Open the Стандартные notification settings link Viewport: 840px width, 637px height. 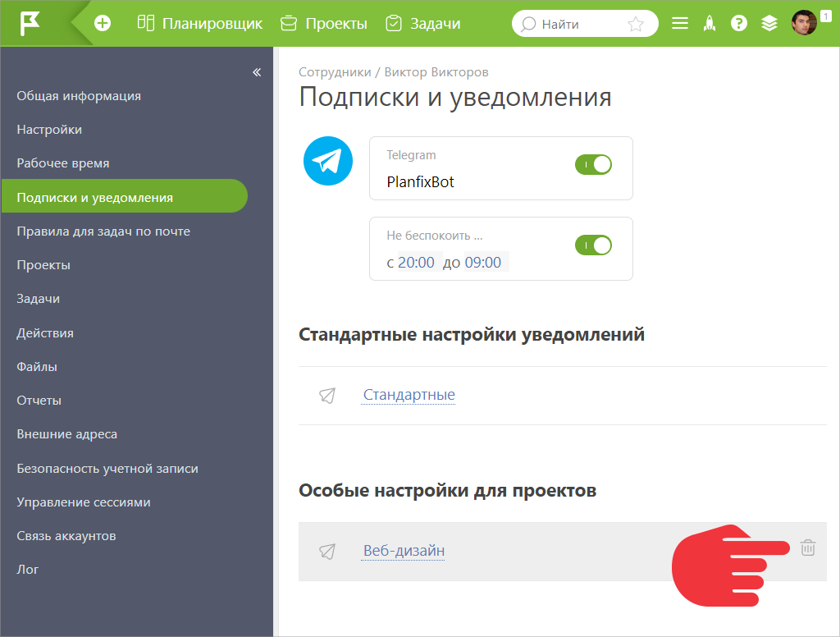pos(409,395)
